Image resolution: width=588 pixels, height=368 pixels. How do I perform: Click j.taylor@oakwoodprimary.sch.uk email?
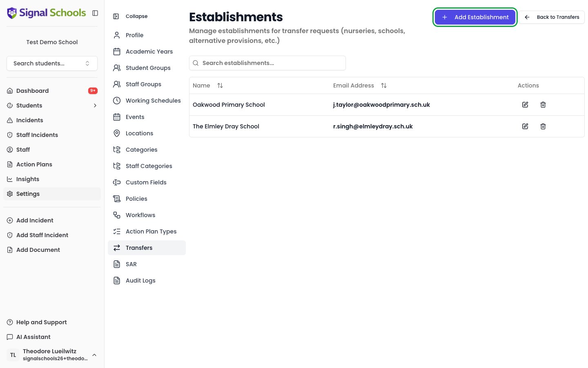[381, 105]
